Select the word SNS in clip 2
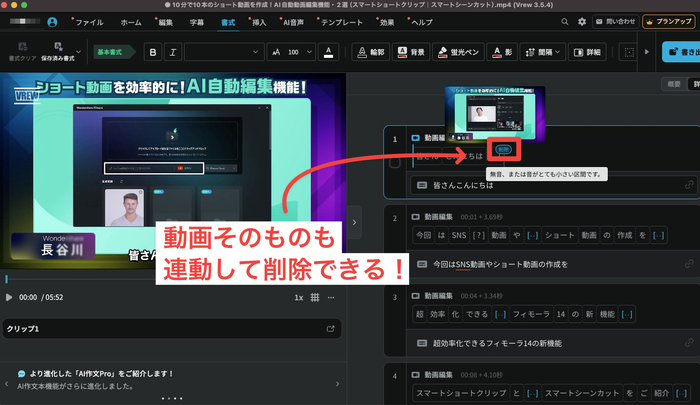The width and height of the screenshot is (700, 405). (x=458, y=235)
